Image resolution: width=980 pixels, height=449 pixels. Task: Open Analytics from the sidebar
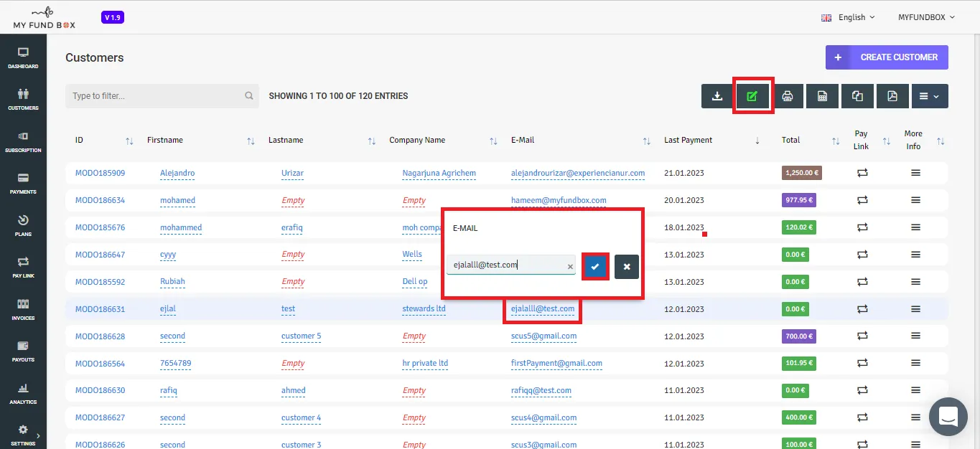click(x=23, y=394)
